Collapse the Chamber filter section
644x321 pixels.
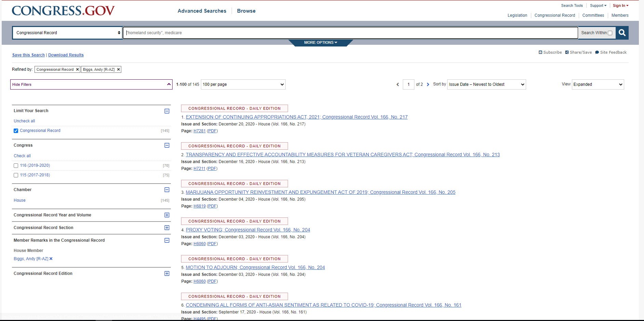(x=167, y=190)
